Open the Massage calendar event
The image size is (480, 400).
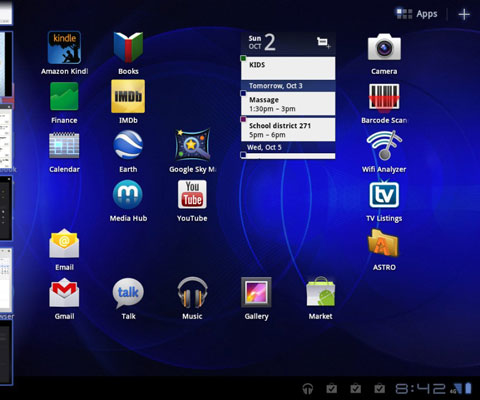(x=288, y=104)
